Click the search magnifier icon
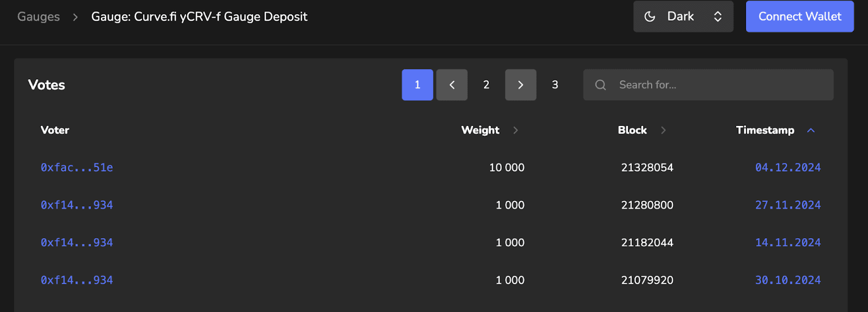Image resolution: width=868 pixels, height=312 pixels. point(601,85)
